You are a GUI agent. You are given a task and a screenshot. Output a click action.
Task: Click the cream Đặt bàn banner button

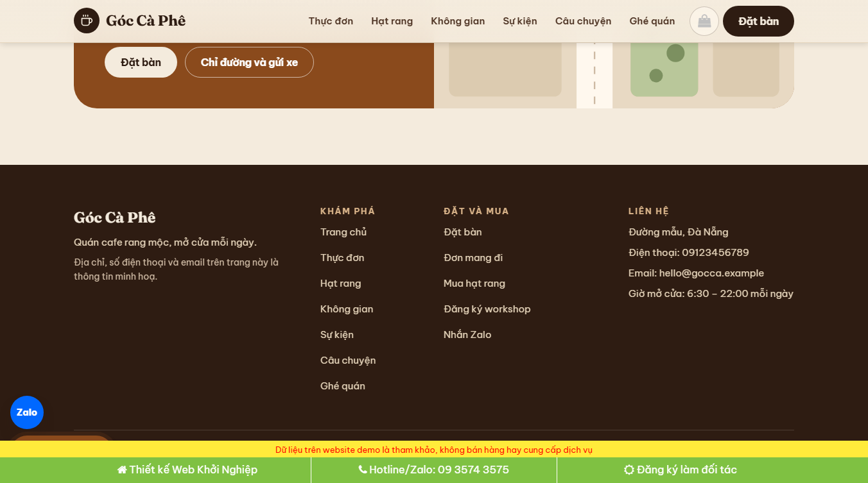click(141, 62)
